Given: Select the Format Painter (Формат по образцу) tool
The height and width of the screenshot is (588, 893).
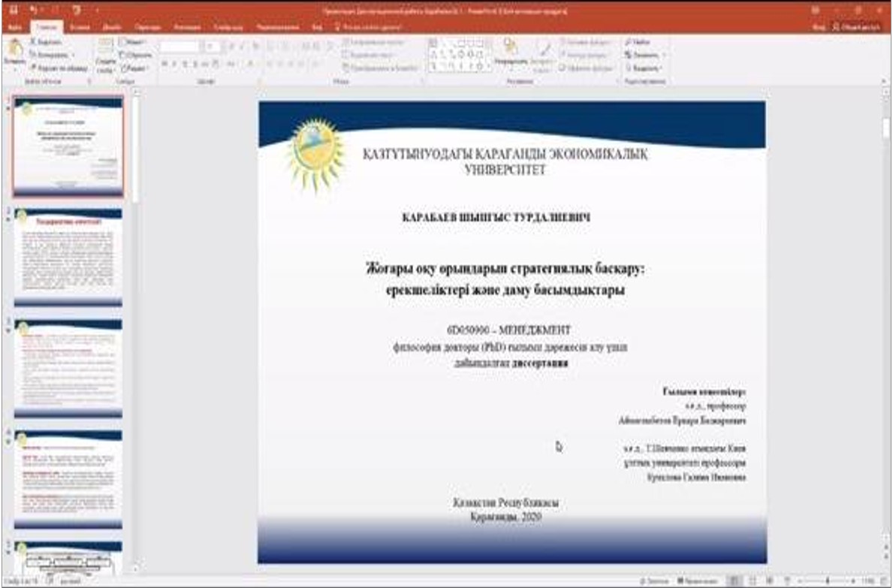Looking at the screenshot, I should (35, 67).
